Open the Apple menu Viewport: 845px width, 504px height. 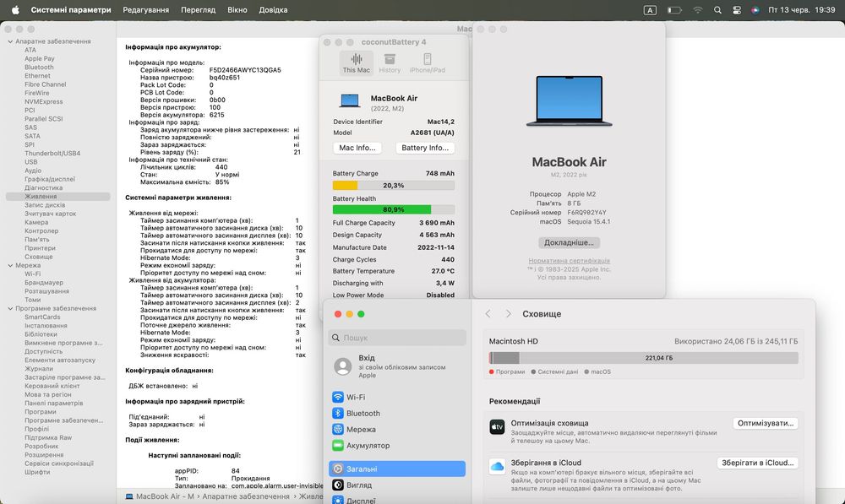click(x=15, y=9)
